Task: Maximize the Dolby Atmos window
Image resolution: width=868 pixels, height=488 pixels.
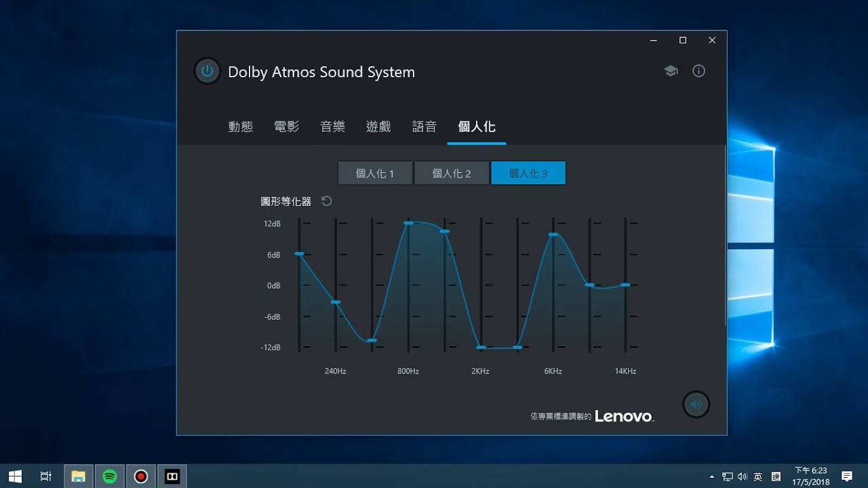Action: (x=683, y=41)
